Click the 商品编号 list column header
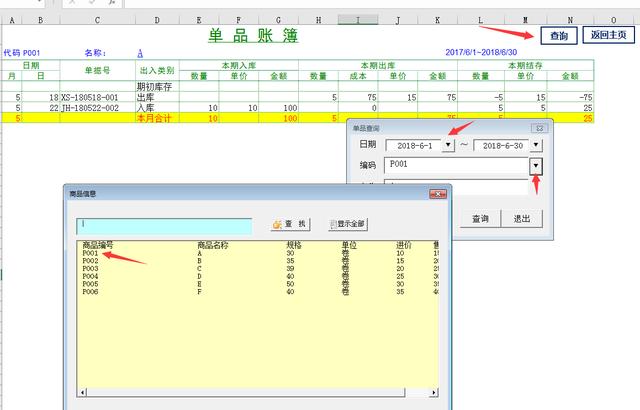The image size is (640, 410). coord(98,245)
